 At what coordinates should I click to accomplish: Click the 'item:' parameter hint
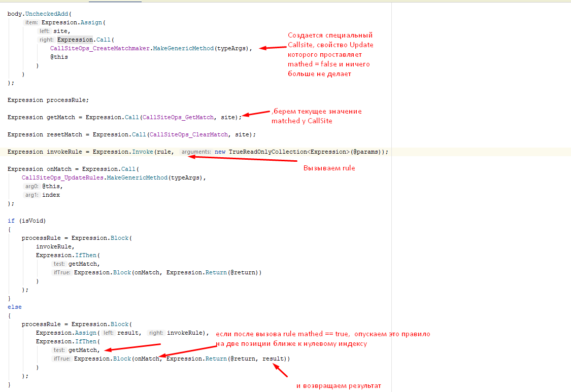(31, 22)
